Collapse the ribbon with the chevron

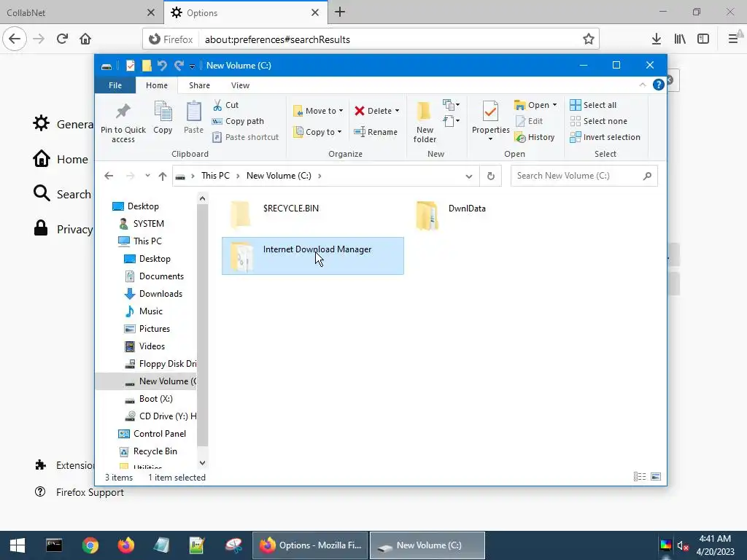pos(642,85)
